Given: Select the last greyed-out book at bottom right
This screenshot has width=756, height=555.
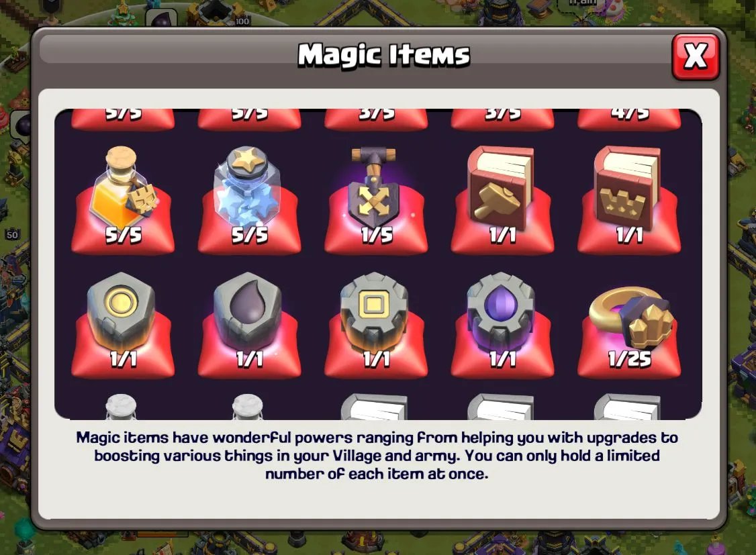Looking at the screenshot, I should click(627, 407).
